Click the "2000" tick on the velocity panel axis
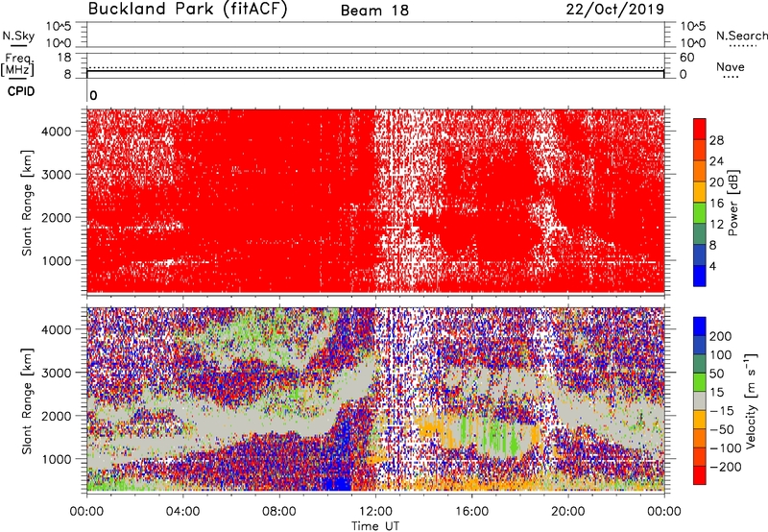This screenshot has width=768, height=532. tap(56, 416)
